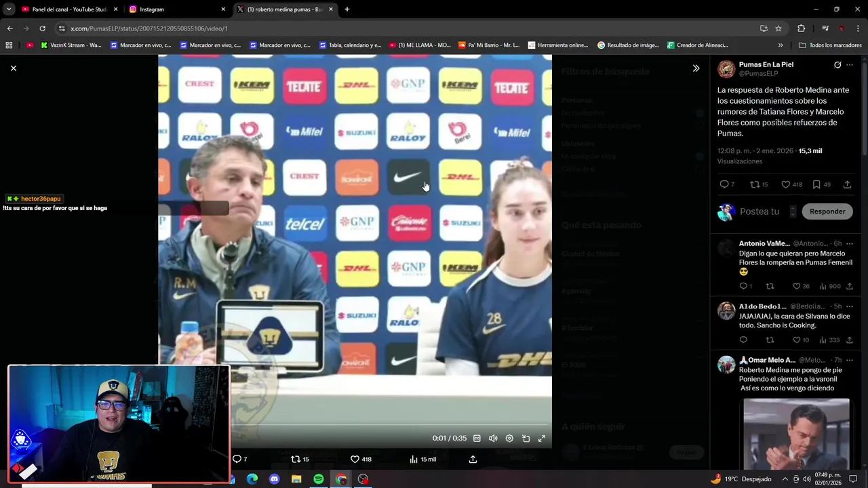This screenshot has height=488, width=868.
Task: Share Antonio VaMe's reply
Action: pyautogui.click(x=849, y=286)
